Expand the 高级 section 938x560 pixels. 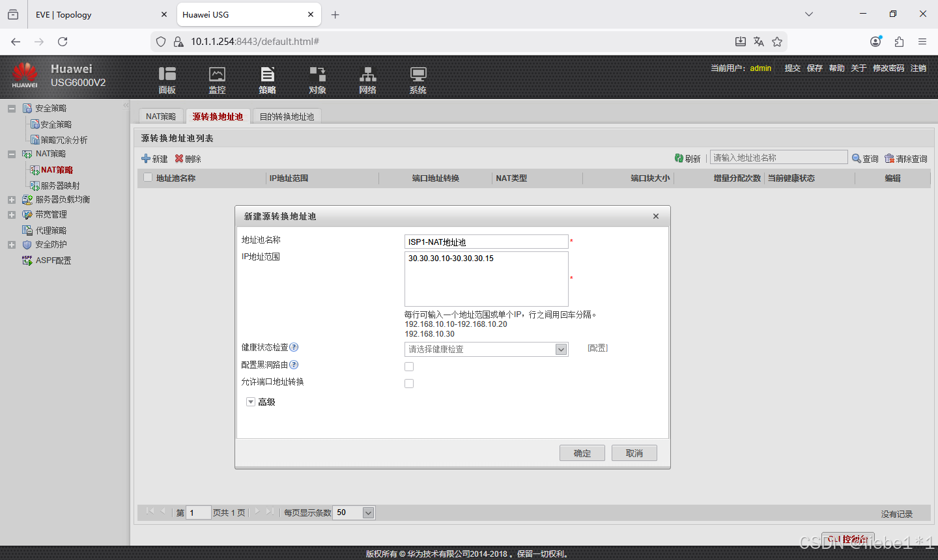(251, 402)
